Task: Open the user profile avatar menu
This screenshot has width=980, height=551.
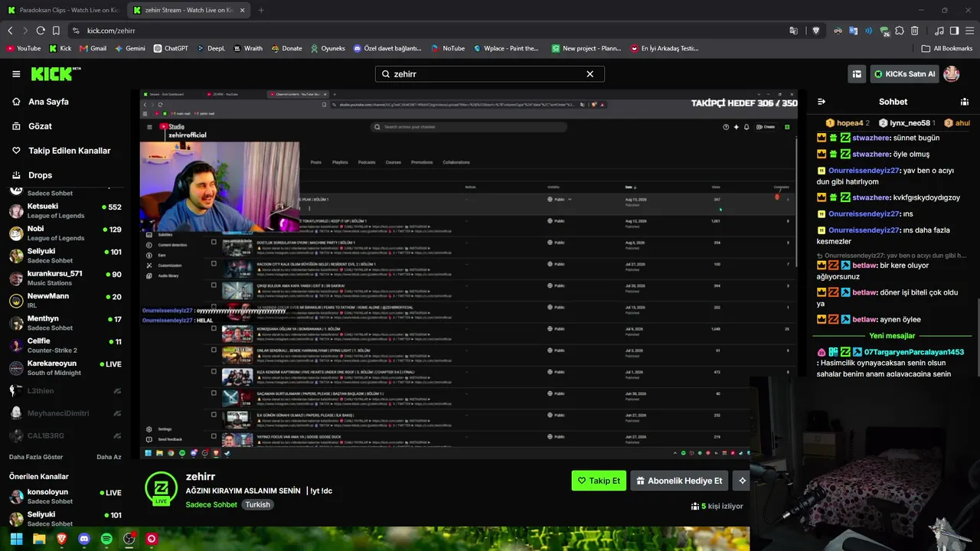Action: (x=952, y=74)
